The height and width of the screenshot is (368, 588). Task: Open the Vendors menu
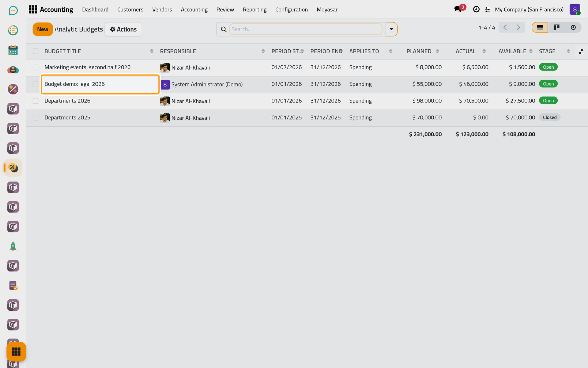coord(162,10)
